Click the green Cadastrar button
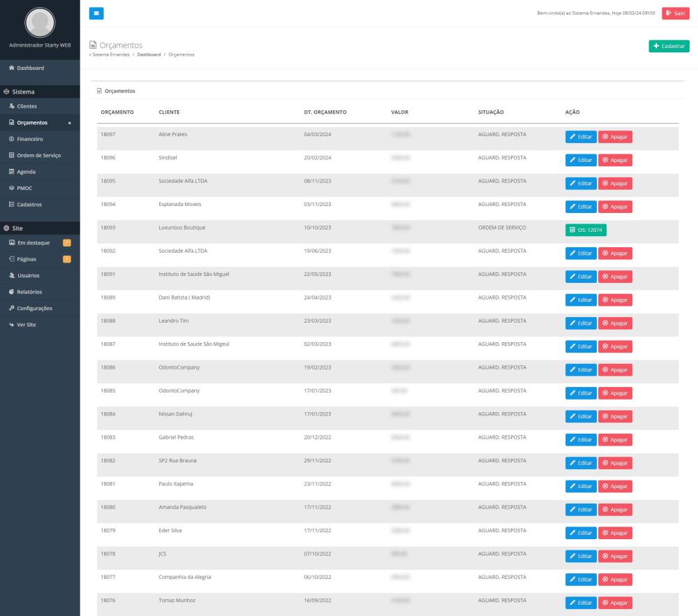 pyautogui.click(x=668, y=45)
